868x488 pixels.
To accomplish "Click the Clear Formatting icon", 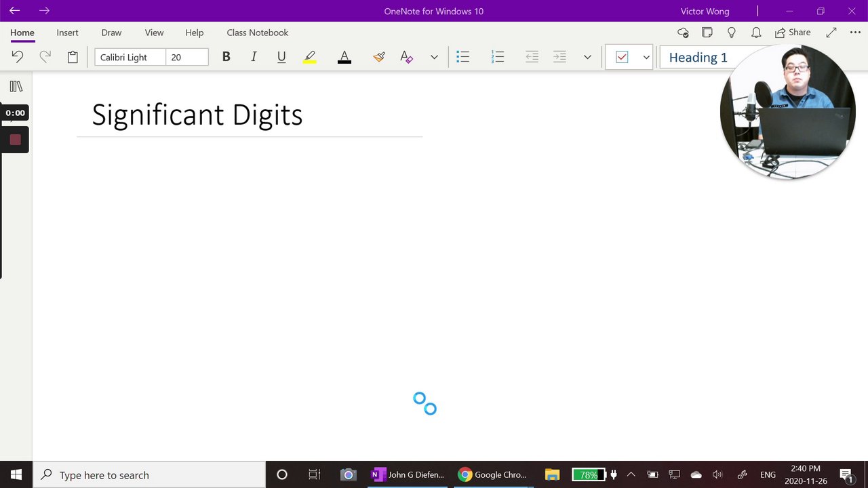I will [406, 58].
